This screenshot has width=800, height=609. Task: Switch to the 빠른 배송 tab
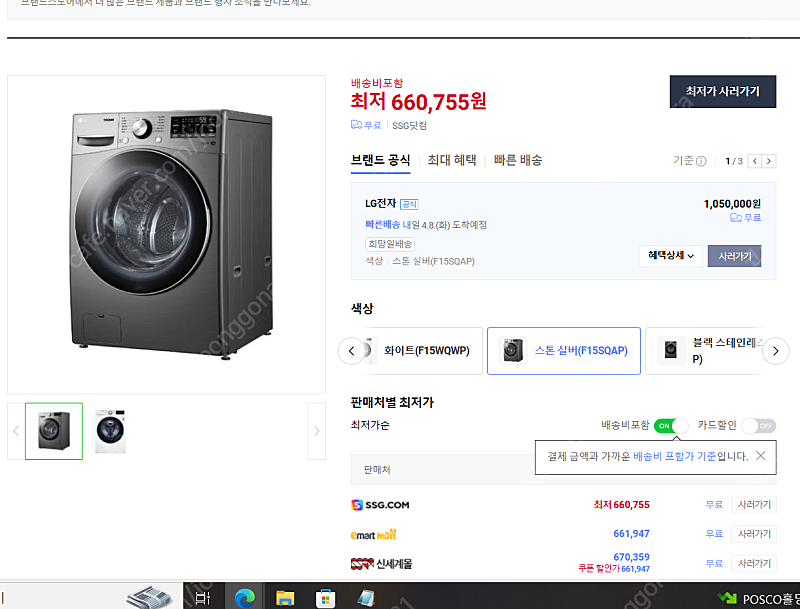pyautogui.click(x=517, y=160)
